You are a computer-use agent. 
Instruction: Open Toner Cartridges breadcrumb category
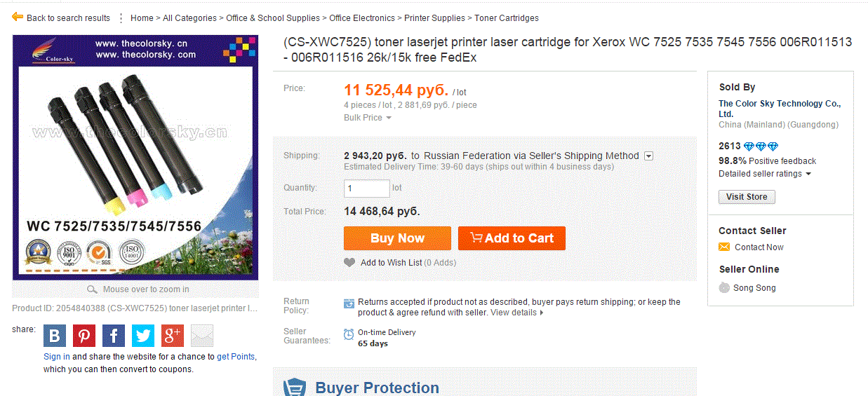click(507, 18)
